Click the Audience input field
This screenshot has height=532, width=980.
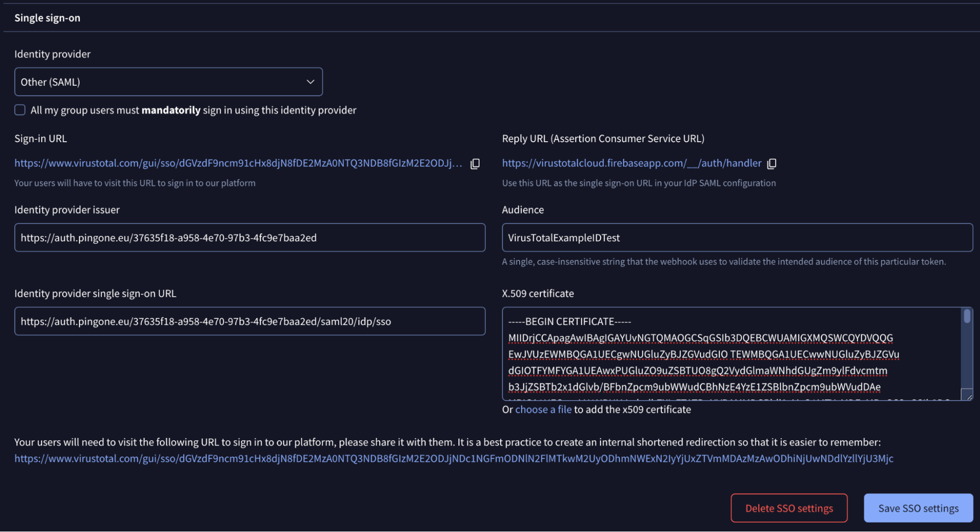point(737,238)
